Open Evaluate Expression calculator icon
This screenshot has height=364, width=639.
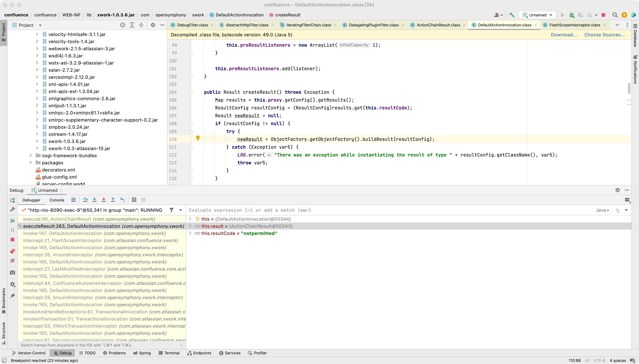[x=134, y=200]
